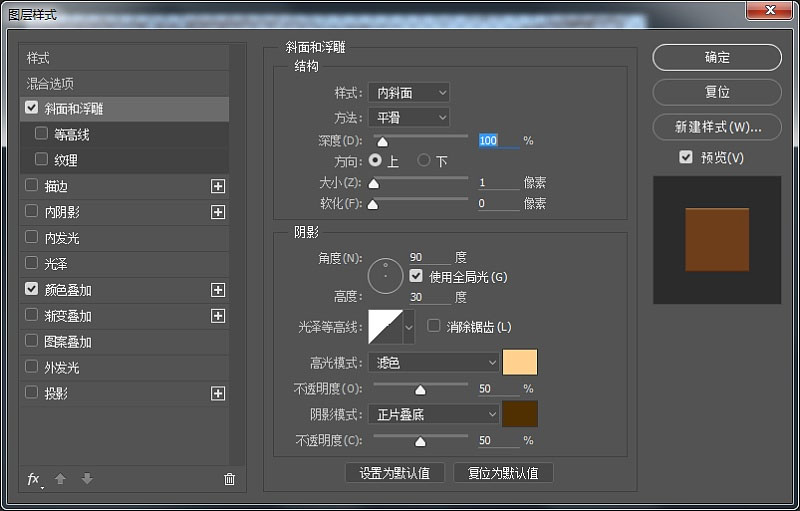Enable the 图案叠加 checkbox
The image size is (800, 511).
32,341
